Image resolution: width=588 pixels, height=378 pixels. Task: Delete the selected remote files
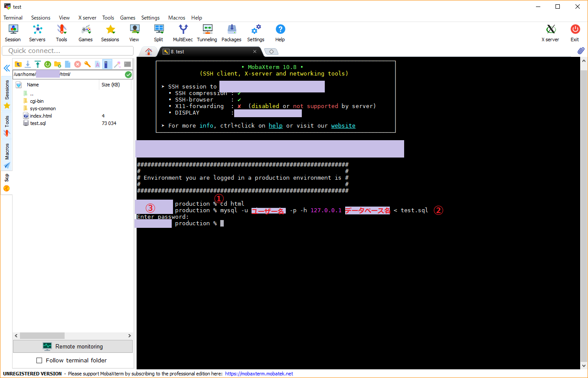78,64
